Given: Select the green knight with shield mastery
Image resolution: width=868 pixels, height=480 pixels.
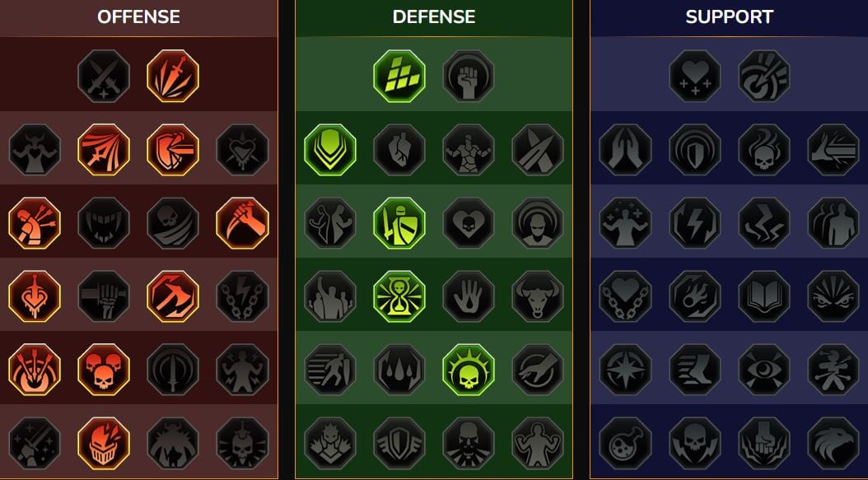Looking at the screenshot, I should coord(399,223).
